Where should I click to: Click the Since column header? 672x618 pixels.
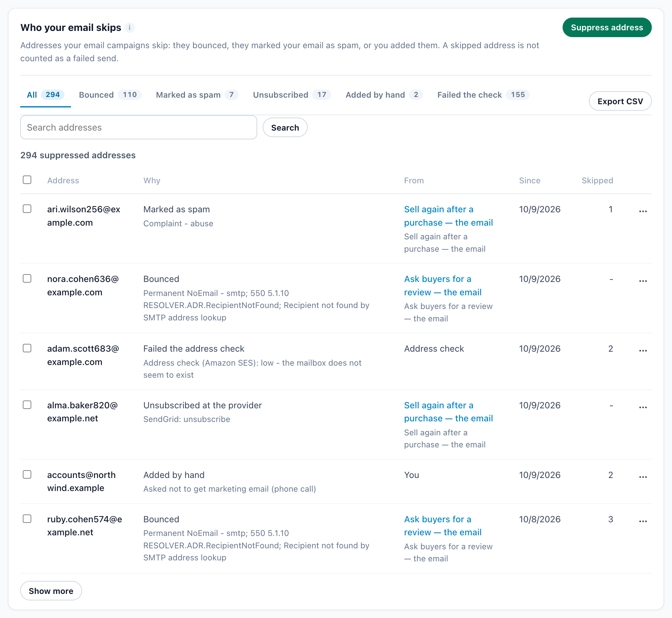[530, 181]
